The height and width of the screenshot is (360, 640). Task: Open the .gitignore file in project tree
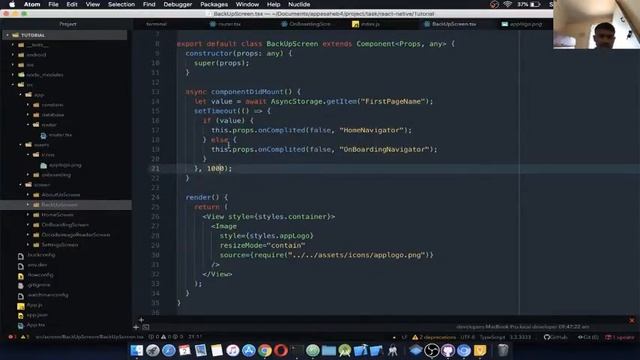[x=39, y=285]
